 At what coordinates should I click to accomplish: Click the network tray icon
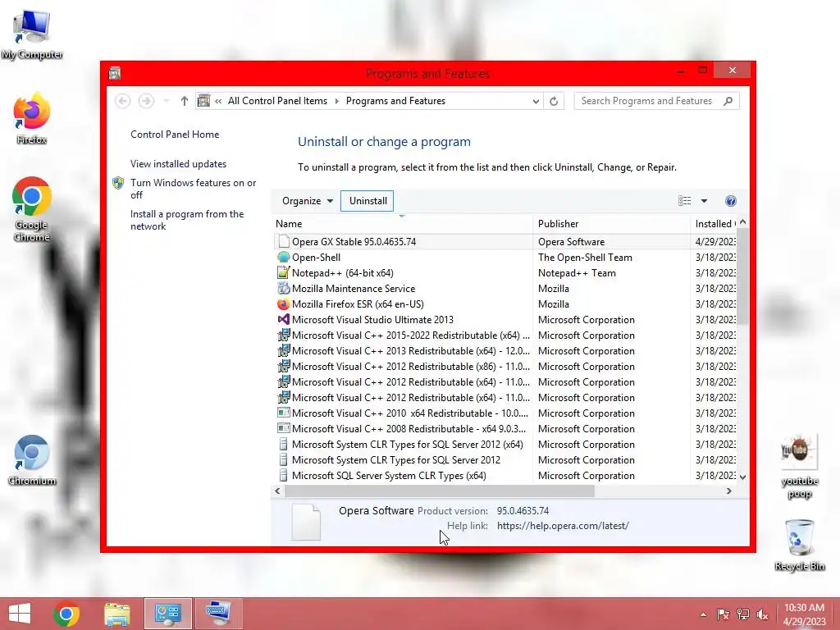point(742,614)
